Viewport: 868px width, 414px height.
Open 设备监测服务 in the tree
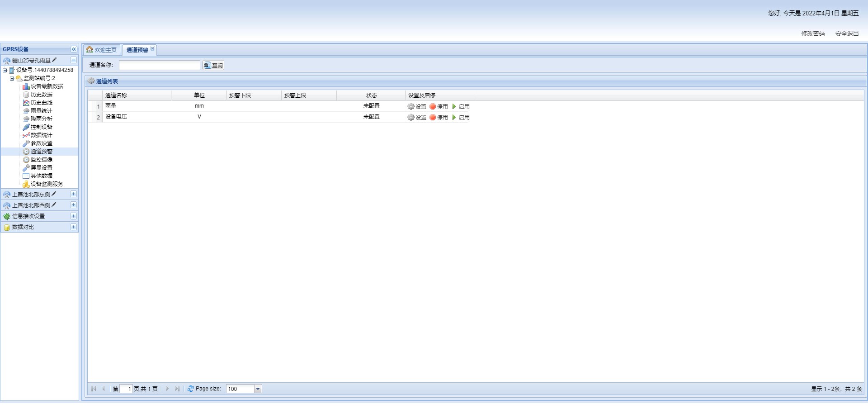tap(47, 184)
